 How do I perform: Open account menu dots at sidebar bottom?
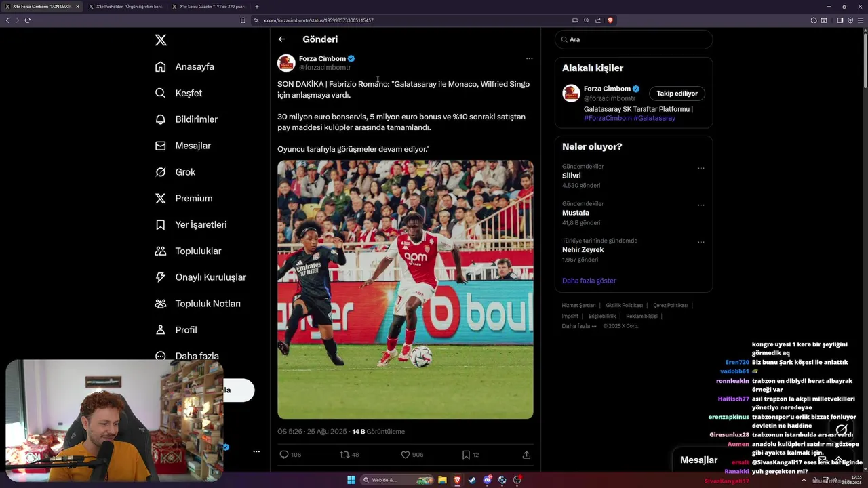click(x=256, y=451)
